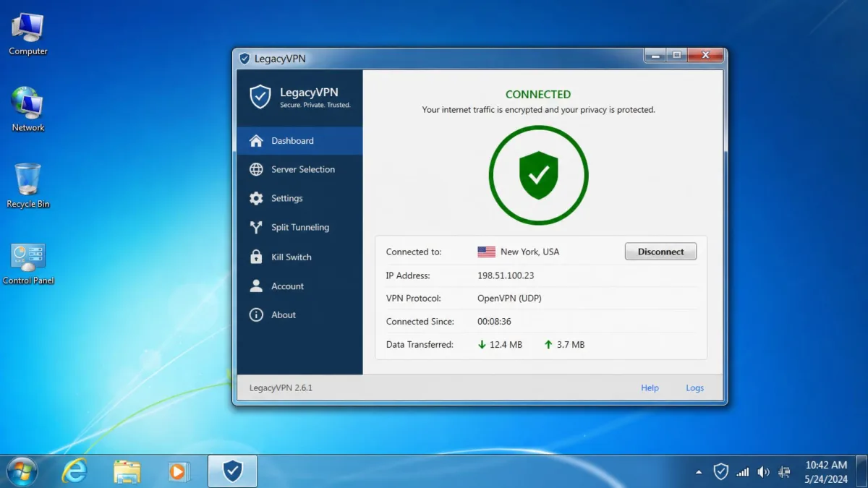Image resolution: width=868 pixels, height=488 pixels.
Task: Click the network signal tray icon
Action: pyautogui.click(x=743, y=472)
